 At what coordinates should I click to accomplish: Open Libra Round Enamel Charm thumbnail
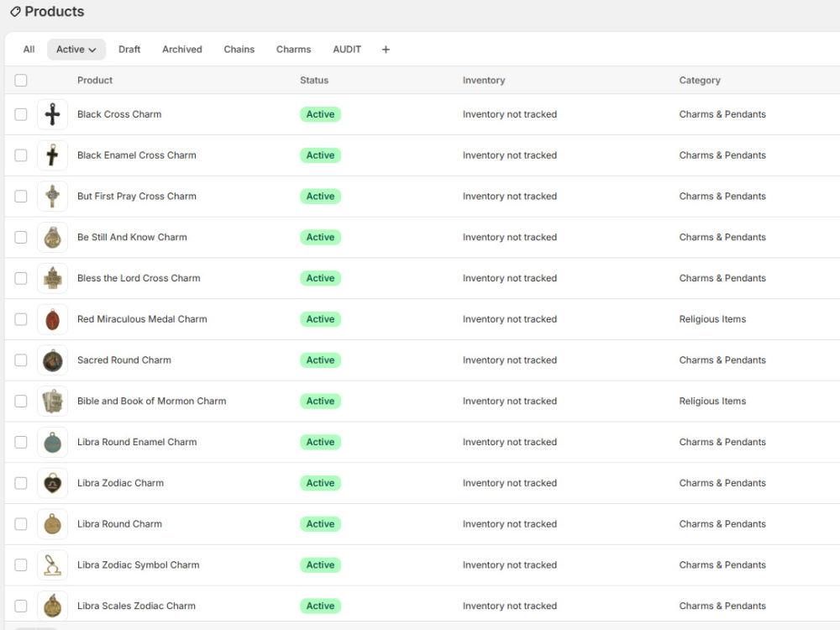tap(52, 442)
